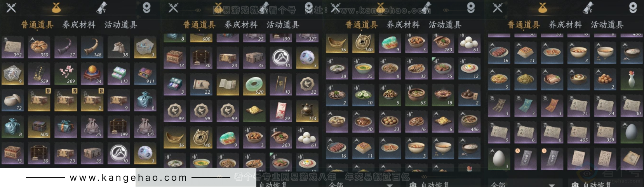Choose the golden orb on stand item, 34

coord(92,73)
